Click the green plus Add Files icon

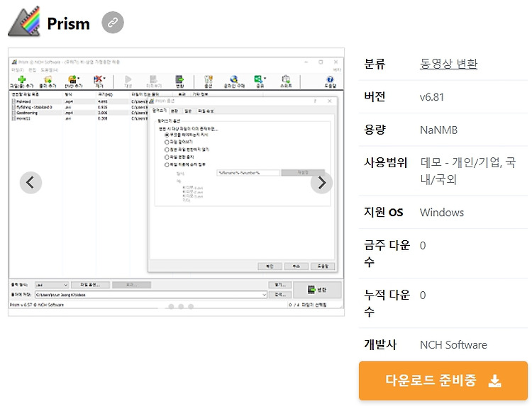(x=22, y=79)
